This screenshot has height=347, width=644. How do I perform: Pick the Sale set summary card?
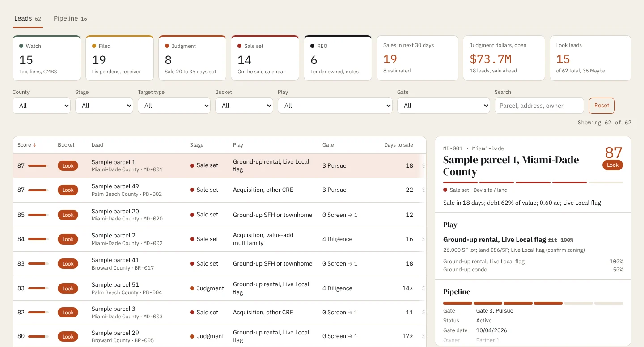(x=265, y=58)
